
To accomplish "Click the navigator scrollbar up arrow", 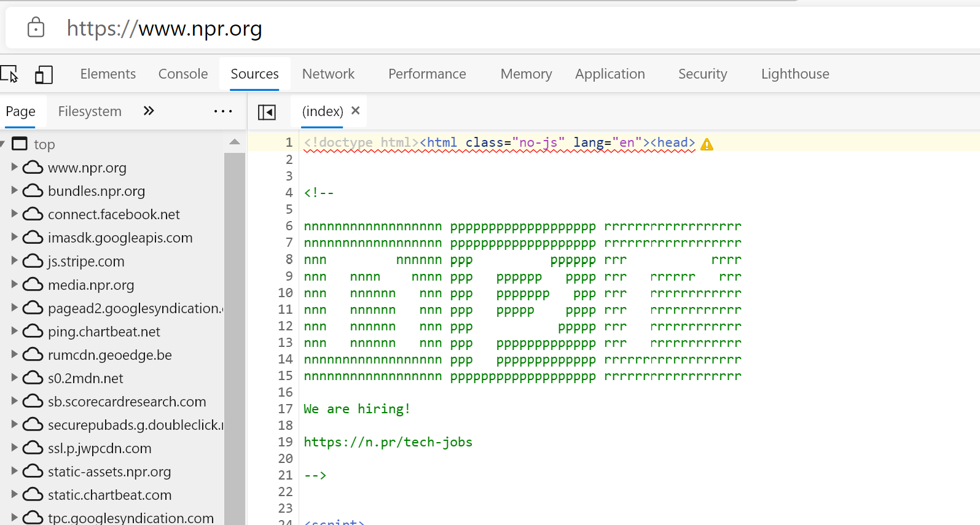I will point(235,142).
